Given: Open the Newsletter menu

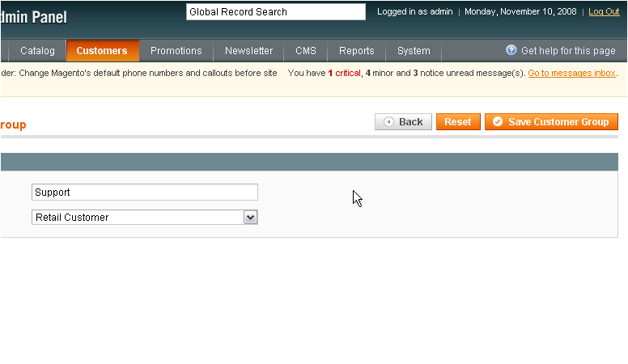Looking at the screenshot, I should (x=248, y=51).
